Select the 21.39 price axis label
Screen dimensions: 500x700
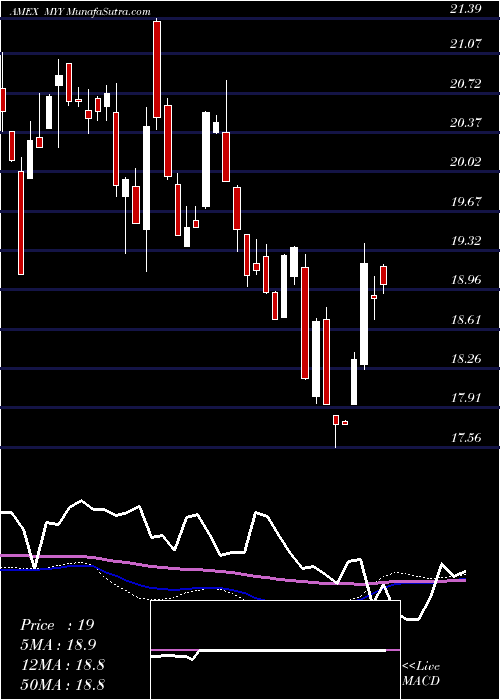tap(466, 9)
